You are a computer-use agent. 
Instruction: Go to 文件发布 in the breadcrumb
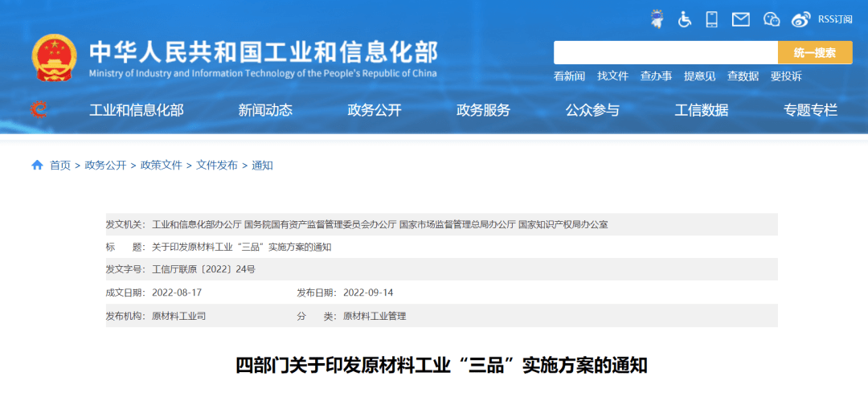click(x=217, y=165)
